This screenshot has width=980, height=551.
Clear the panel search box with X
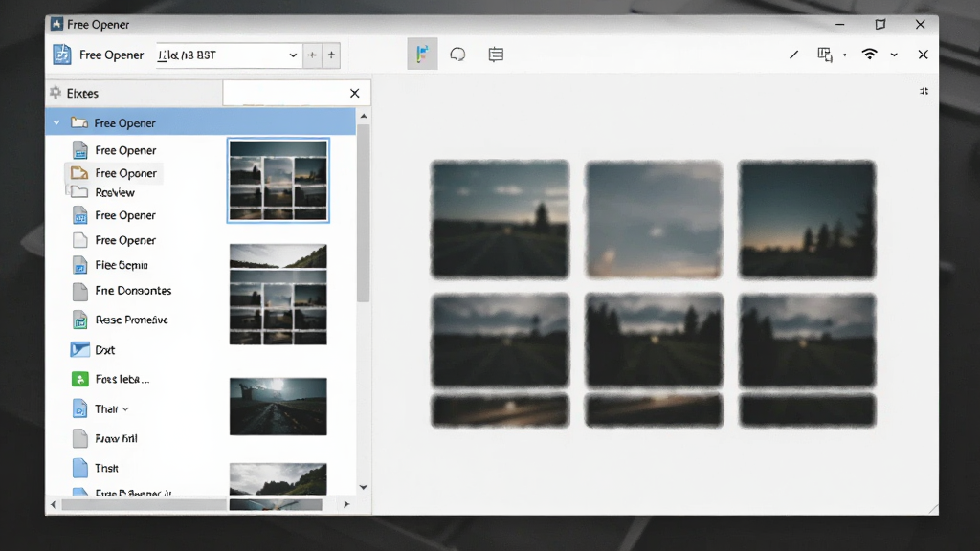pyautogui.click(x=354, y=93)
